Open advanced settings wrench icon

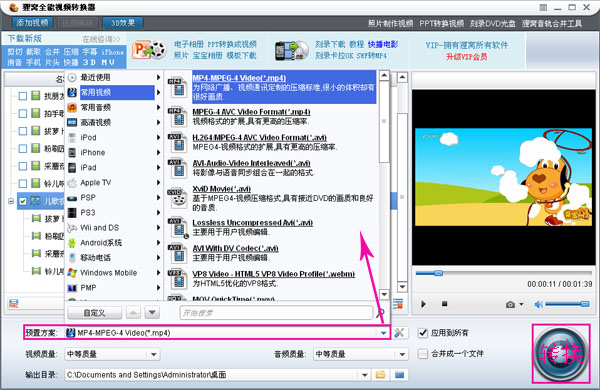click(399, 333)
